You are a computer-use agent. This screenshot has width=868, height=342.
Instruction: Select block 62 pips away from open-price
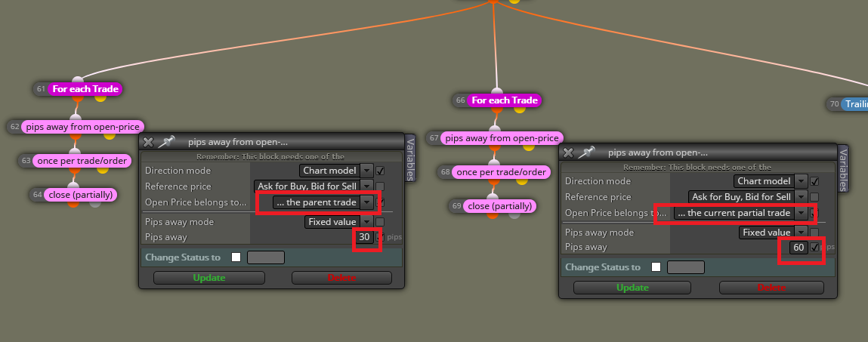coord(82,127)
